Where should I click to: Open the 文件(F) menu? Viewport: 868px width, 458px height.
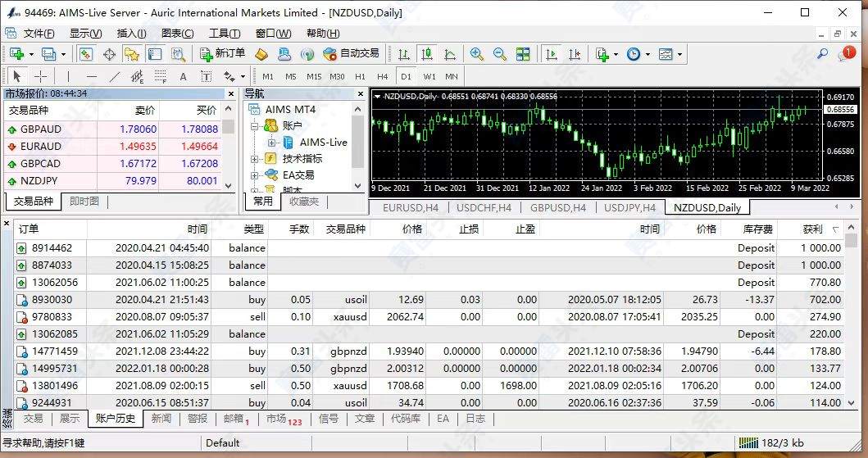39,34
